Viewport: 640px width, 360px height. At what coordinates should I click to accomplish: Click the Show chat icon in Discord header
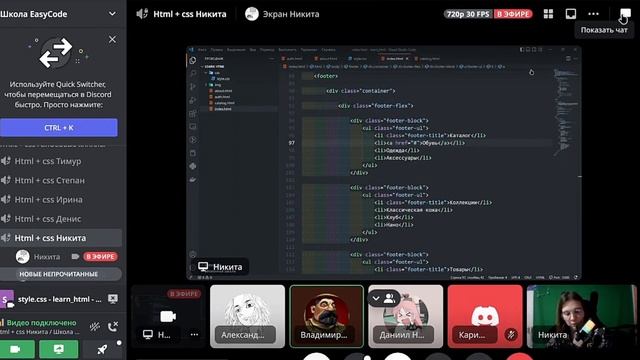tap(625, 14)
